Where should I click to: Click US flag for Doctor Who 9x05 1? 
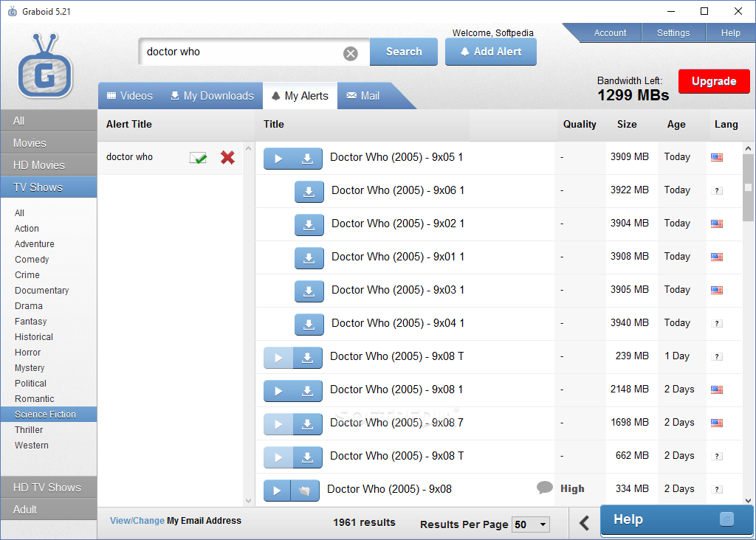(717, 157)
